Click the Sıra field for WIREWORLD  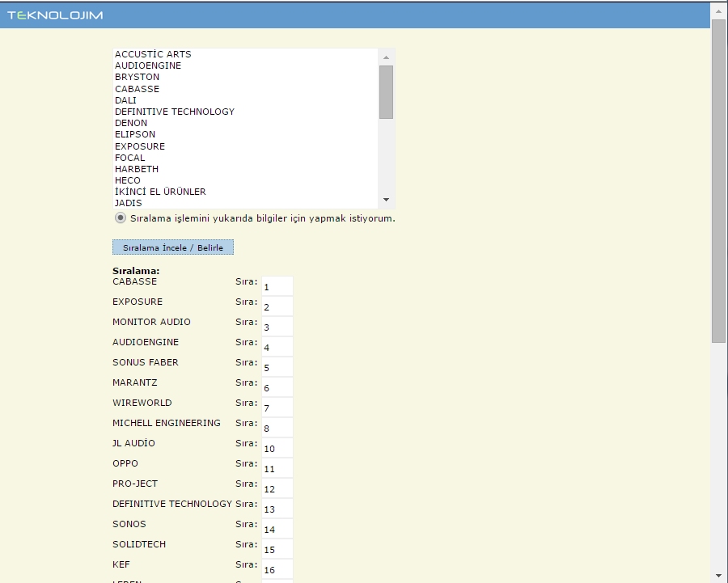pyautogui.click(x=277, y=407)
